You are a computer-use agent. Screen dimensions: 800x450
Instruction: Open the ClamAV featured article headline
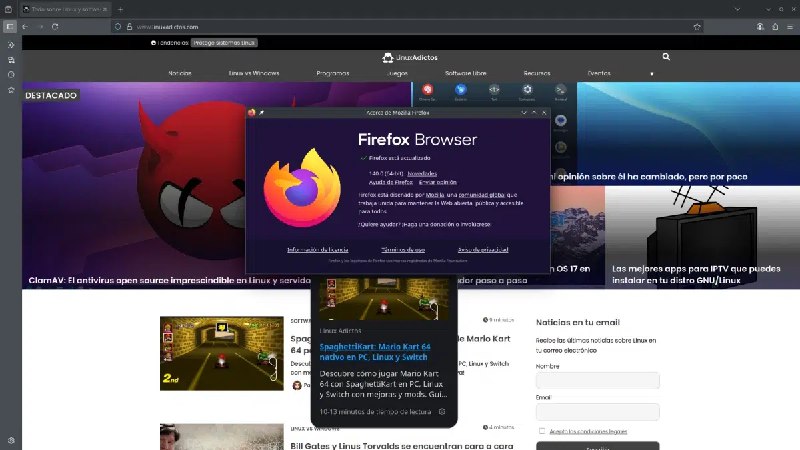169,280
